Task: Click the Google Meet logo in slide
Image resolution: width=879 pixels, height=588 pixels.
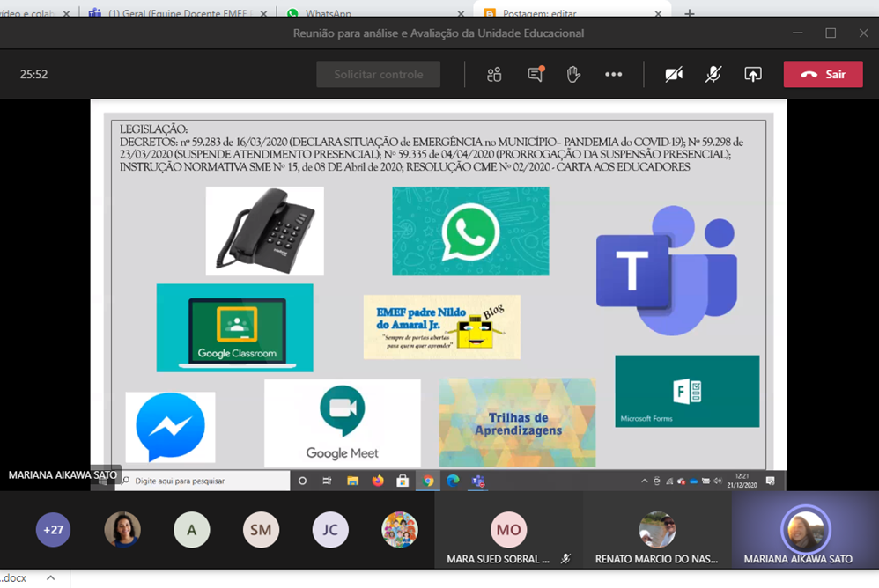Action: [343, 423]
